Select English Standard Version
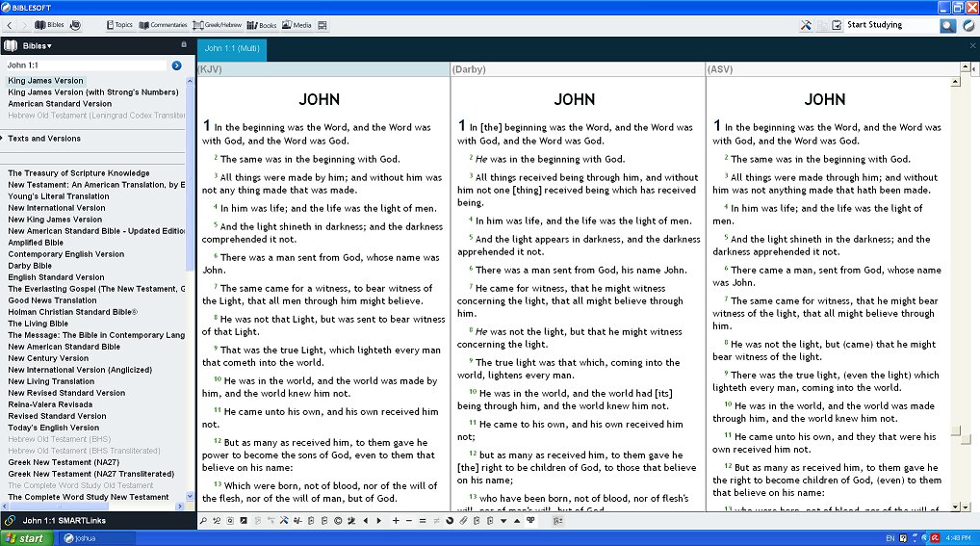980x546 pixels. pyautogui.click(x=56, y=277)
